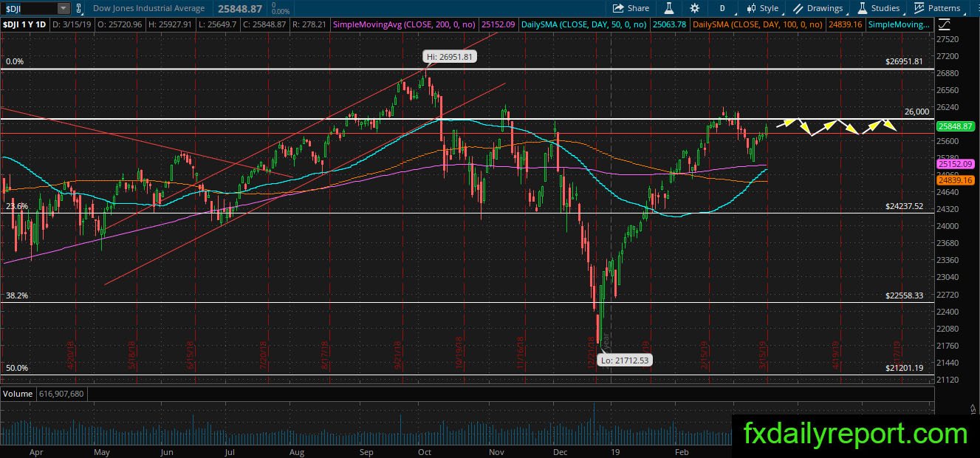This screenshot has width=980, height=458.
Task: Click the Feb label on time axis
Action: coord(681,450)
